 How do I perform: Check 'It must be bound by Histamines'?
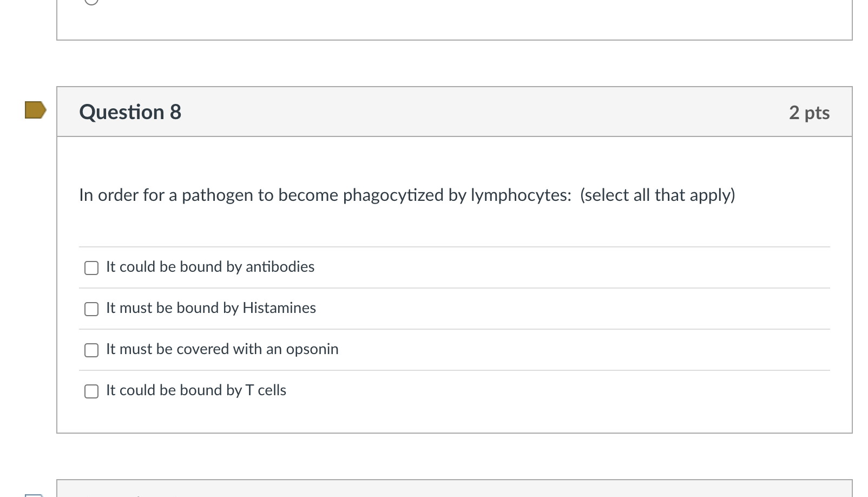click(x=91, y=309)
